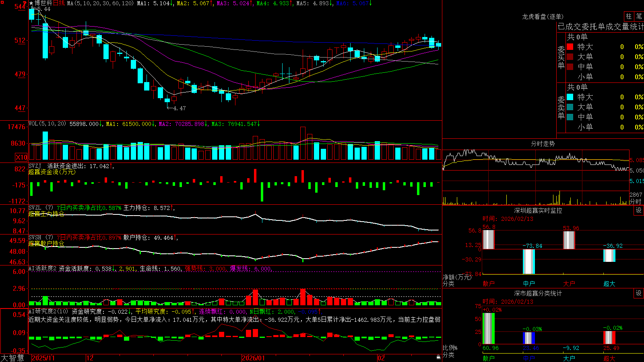Select the AI活跃度2 indicator label

coord(42,268)
